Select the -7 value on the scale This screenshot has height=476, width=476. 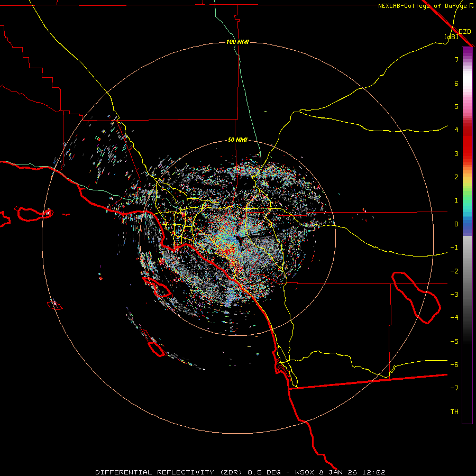pyautogui.click(x=454, y=388)
